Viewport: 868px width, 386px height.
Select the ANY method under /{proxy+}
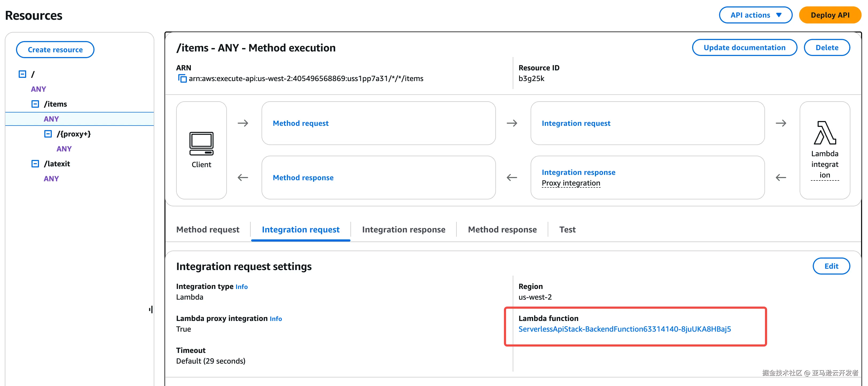point(64,149)
